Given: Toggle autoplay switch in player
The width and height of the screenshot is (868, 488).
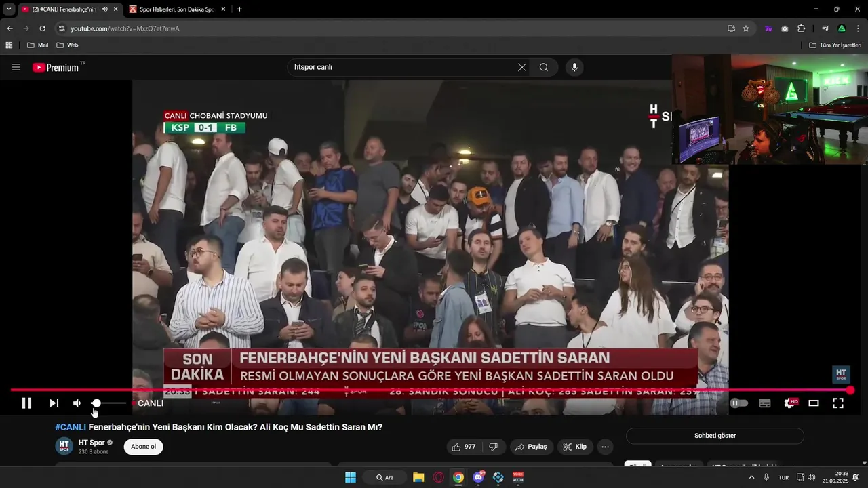Looking at the screenshot, I should click(738, 403).
